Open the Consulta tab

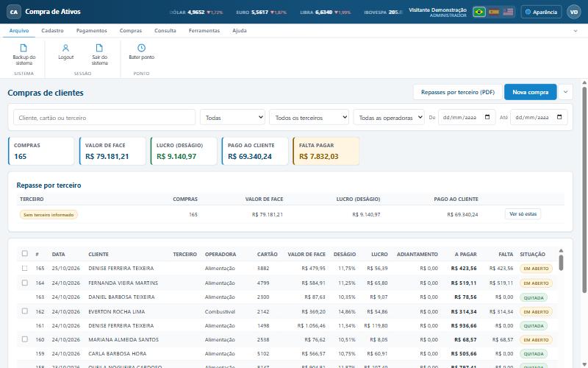165,31
